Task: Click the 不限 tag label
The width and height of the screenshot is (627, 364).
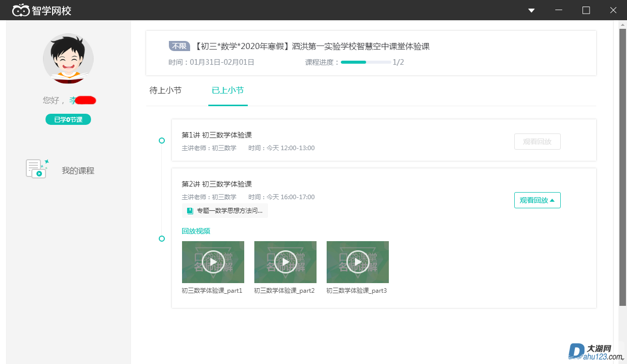Action: tap(179, 46)
